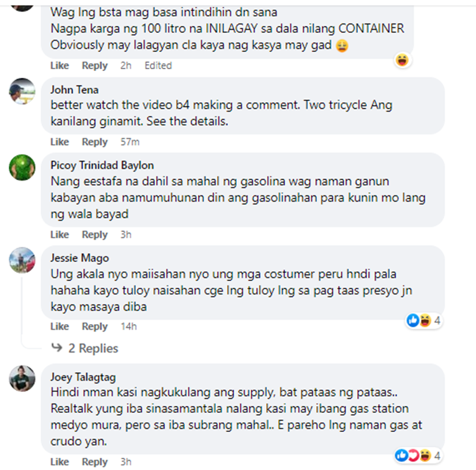Like Picoy Trinidad Baylon's comment
The image size is (476, 470).
[60, 235]
